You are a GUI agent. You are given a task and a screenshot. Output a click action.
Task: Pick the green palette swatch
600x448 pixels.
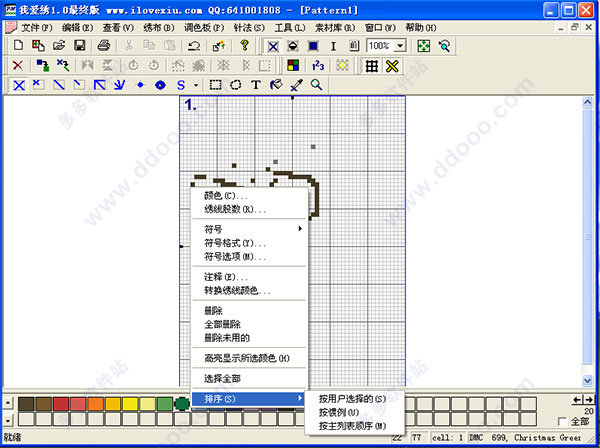(x=165, y=404)
